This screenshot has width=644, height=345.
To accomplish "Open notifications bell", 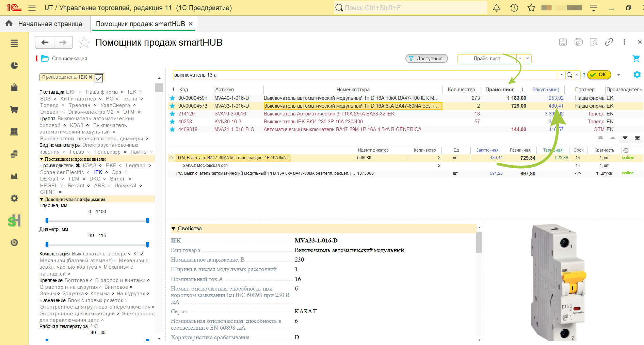I will (497, 8).
